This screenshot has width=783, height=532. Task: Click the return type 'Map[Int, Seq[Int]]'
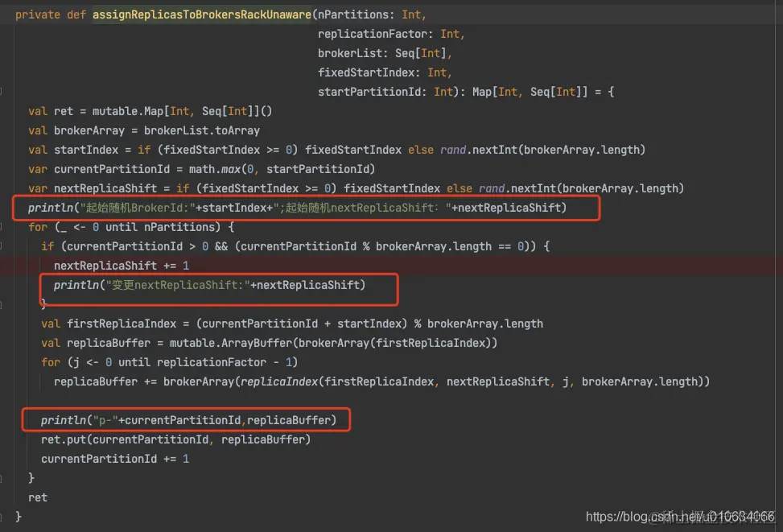pos(530,92)
